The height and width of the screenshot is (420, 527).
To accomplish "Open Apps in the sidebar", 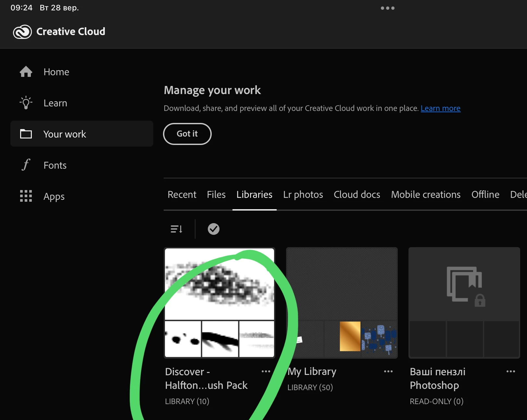I will click(82, 196).
